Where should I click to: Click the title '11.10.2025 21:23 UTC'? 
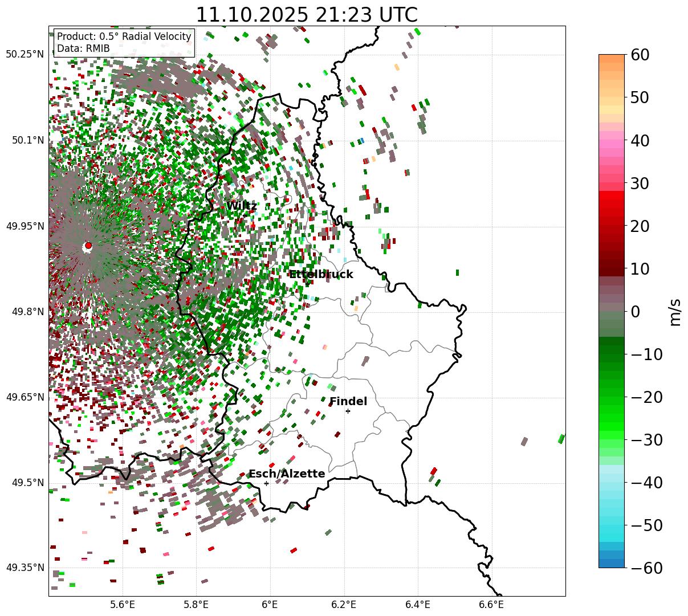(307, 14)
